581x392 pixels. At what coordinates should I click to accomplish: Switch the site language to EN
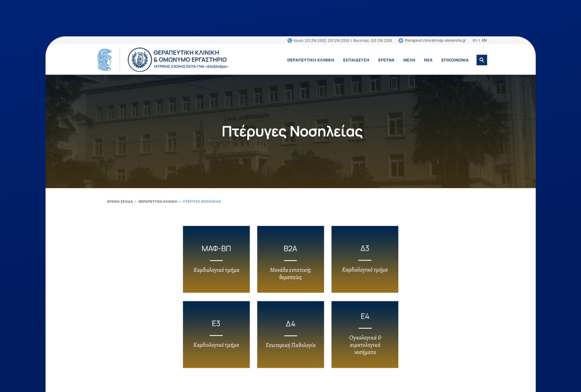click(x=485, y=40)
